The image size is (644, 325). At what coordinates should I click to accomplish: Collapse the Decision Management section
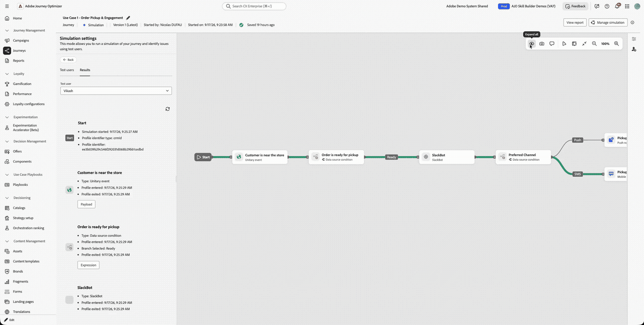(7, 141)
